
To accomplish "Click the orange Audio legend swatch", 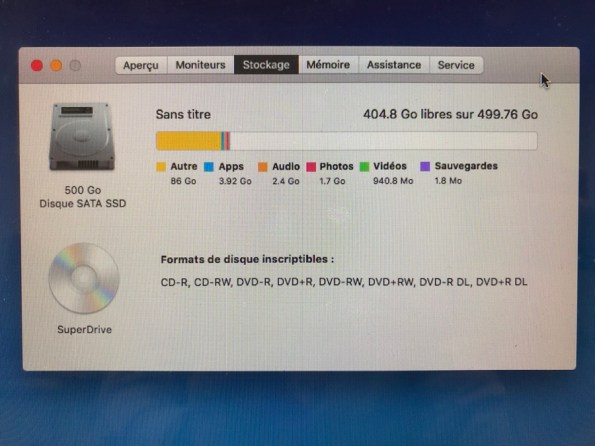I will pyautogui.click(x=263, y=167).
